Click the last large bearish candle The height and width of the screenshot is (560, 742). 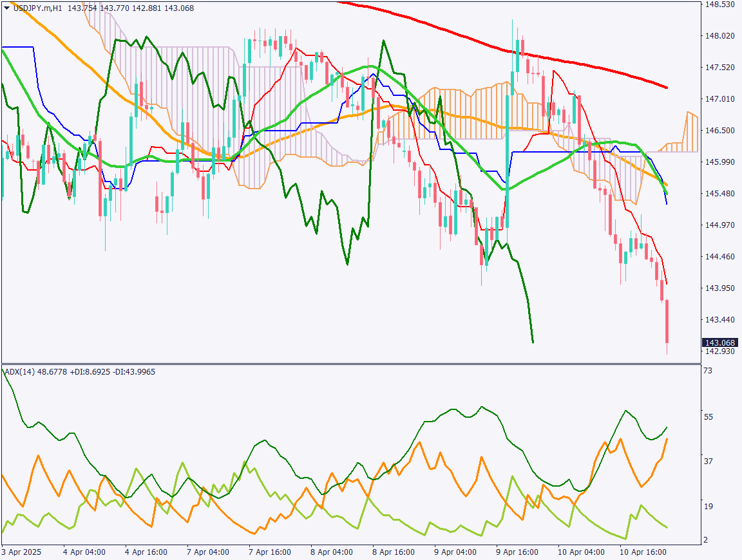coord(667,321)
